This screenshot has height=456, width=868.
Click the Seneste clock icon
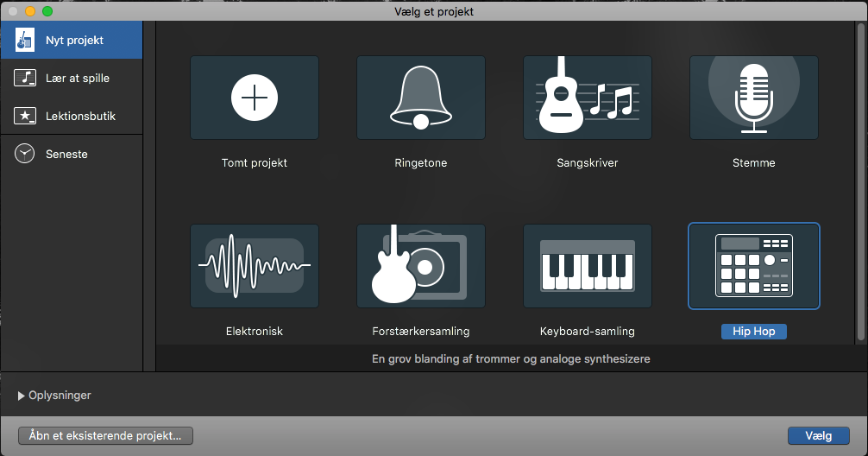point(25,154)
